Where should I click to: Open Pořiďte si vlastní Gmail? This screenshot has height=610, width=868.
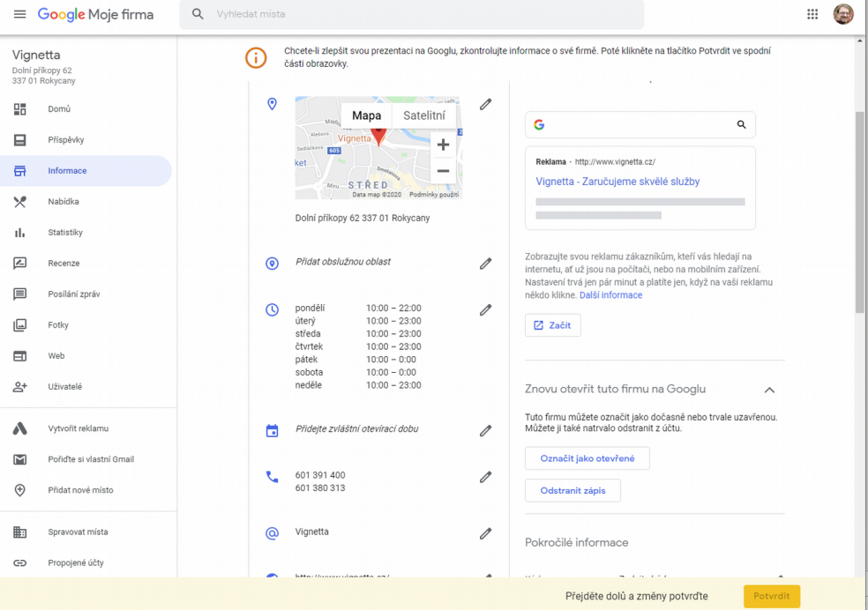(86, 459)
